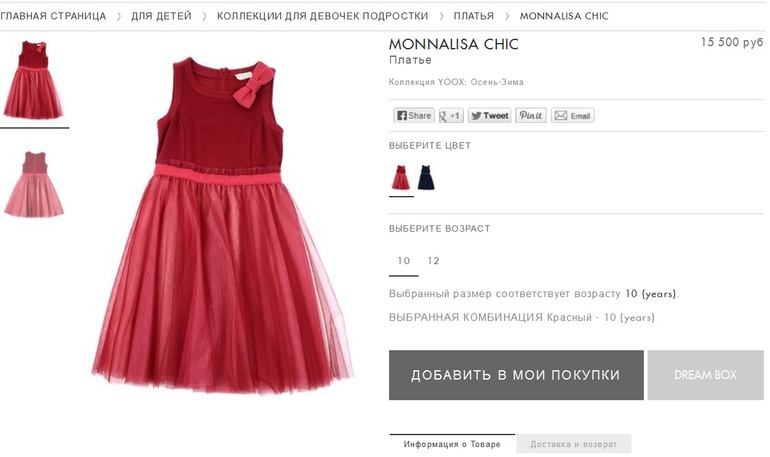Choose the dark blue dress color swatch

pos(426,178)
